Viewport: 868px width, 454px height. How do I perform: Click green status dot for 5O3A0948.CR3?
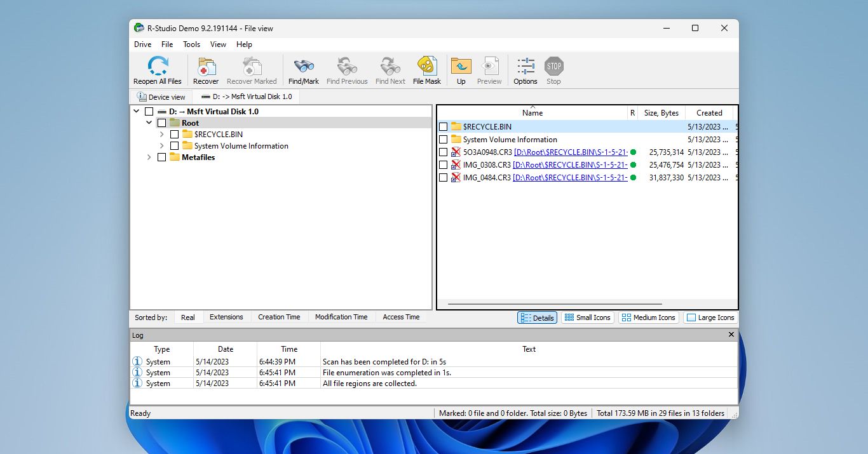(x=633, y=152)
